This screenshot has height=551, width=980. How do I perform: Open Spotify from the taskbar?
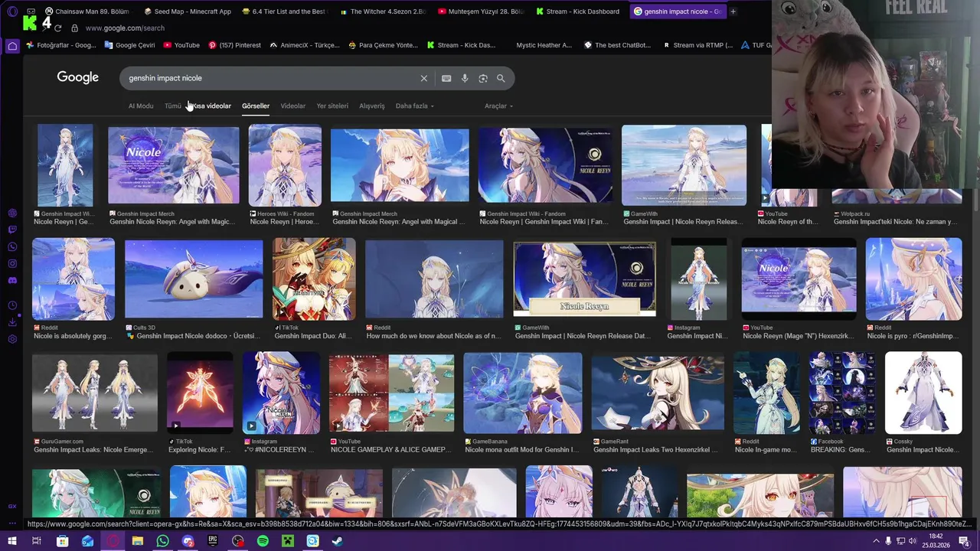point(263,541)
